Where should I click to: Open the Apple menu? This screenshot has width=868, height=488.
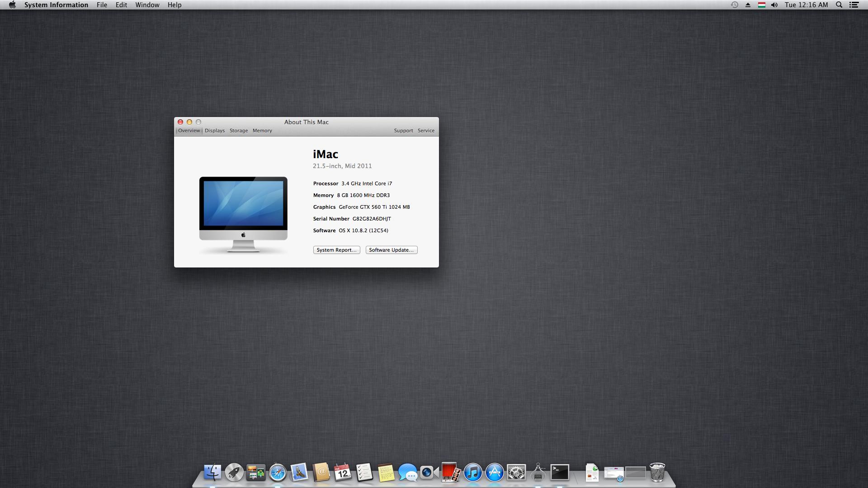point(12,5)
